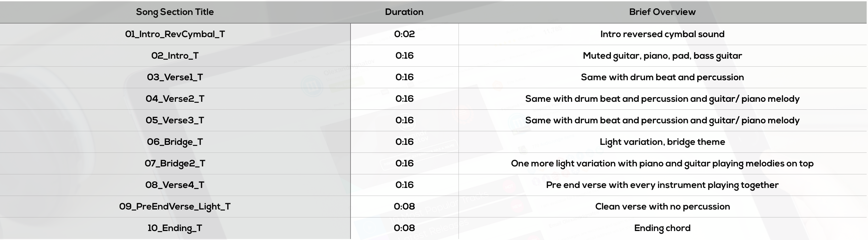Viewport: 868px width, 240px height.
Task: Select the 10_Ending_T section title
Action: click(x=175, y=228)
